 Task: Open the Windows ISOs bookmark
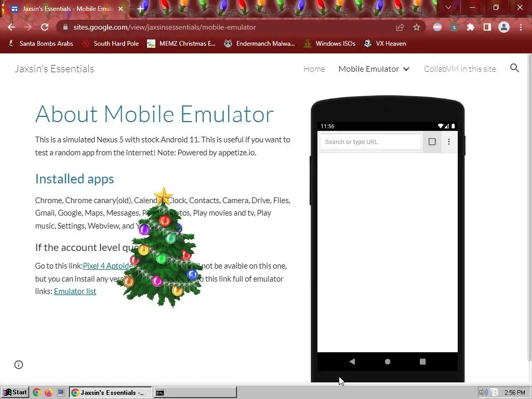point(329,44)
